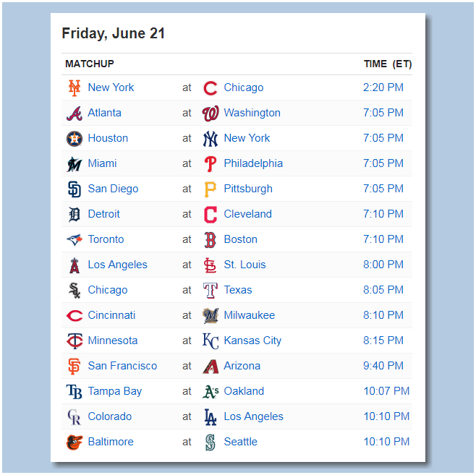Screen dimensions: 476x475
Task: Click the Oakland A's logo
Action: (x=211, y=392)
